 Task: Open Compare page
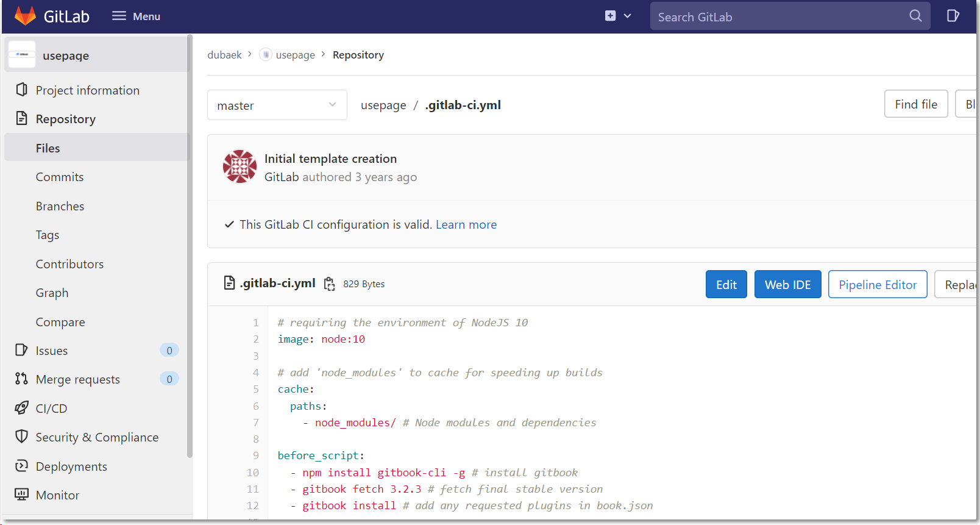pyautogui.click(x=60, y=322)
